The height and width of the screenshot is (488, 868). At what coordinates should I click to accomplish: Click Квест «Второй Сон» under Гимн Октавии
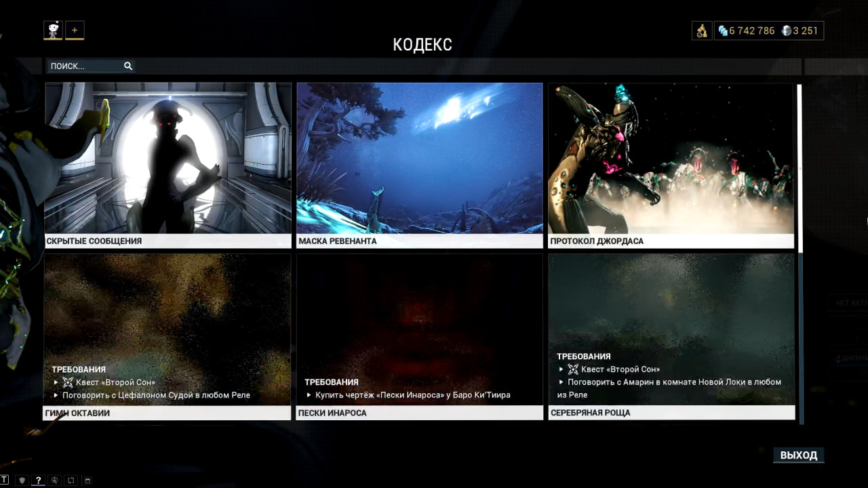click(x=115, y=382)
